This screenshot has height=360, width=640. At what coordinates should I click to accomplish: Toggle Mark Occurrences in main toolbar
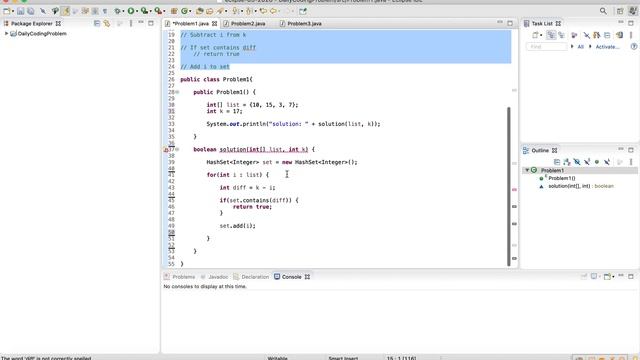66,11
